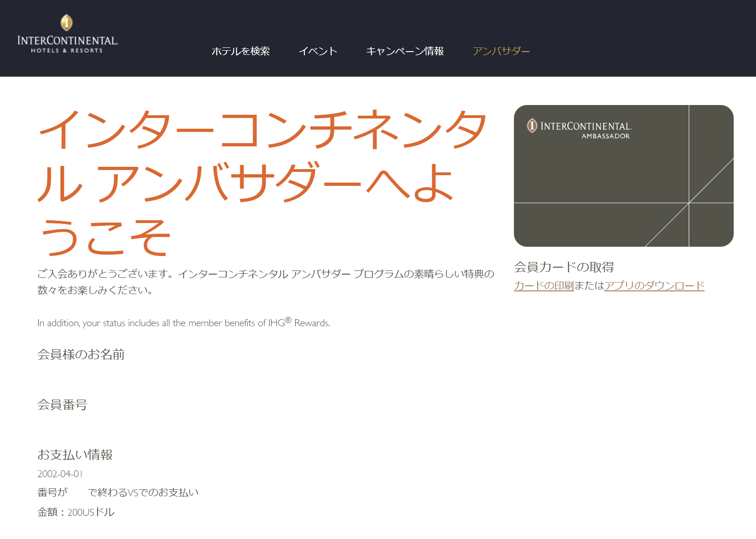This screenshot has height=539, width=756.
Task: Click the 会員番号 label
Action: 62,405
